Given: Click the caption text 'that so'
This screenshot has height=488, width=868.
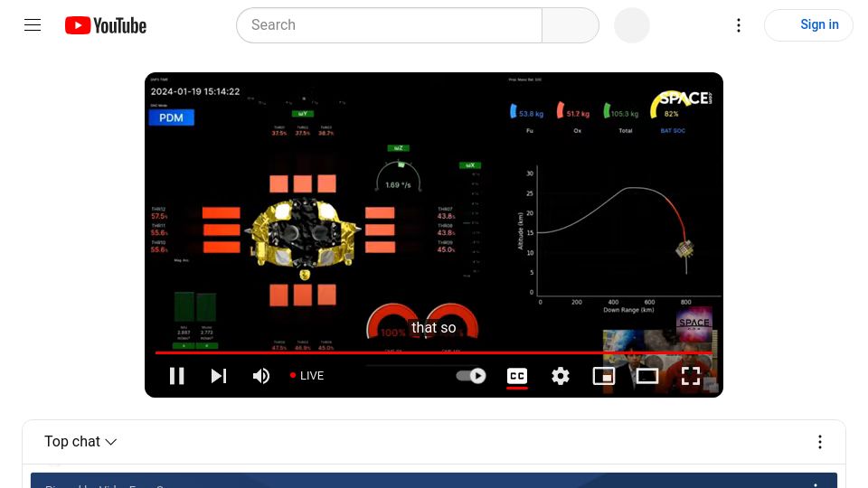Looking at the screenshot, I should [x=433, y=327].
